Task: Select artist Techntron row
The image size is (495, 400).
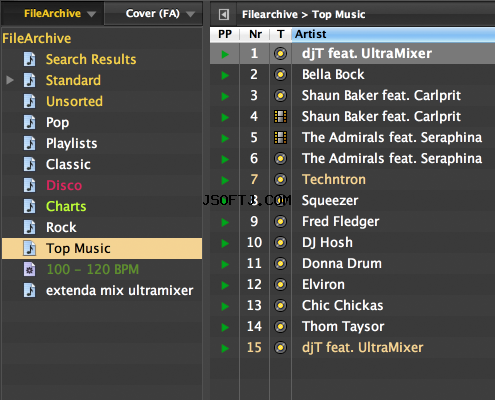Action: click(352, 179)
